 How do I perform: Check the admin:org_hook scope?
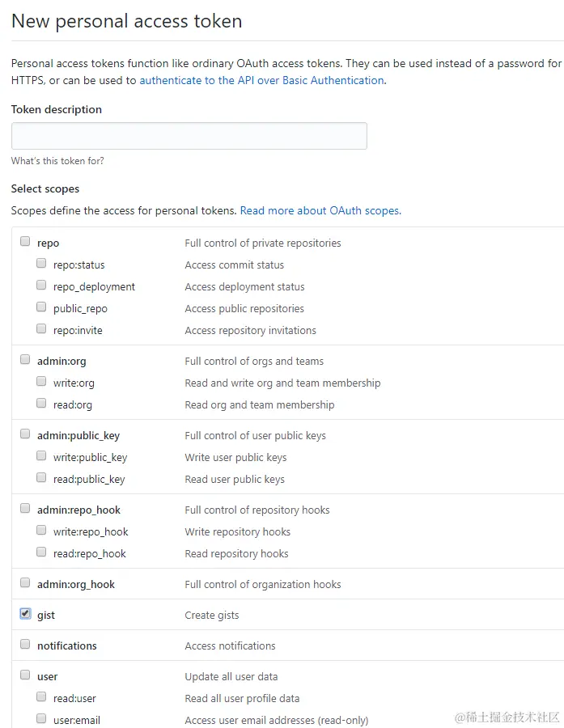click(x=25, y=582)
